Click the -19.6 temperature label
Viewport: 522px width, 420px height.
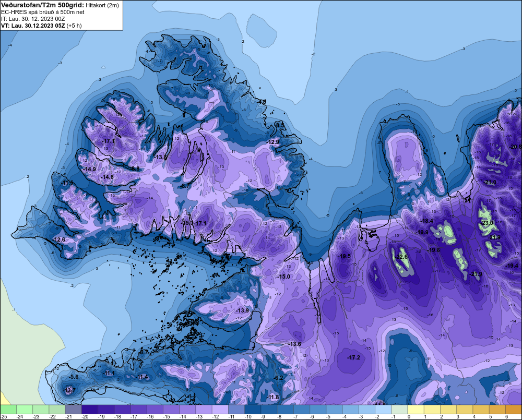(434, 250)
